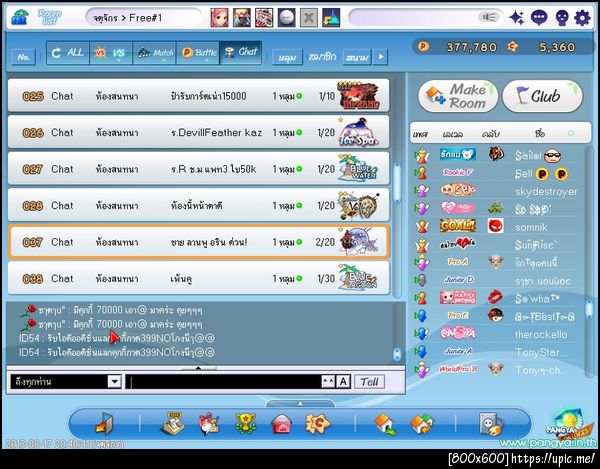
Task: Click the Tell button
Action: click(x=369, y=381)
